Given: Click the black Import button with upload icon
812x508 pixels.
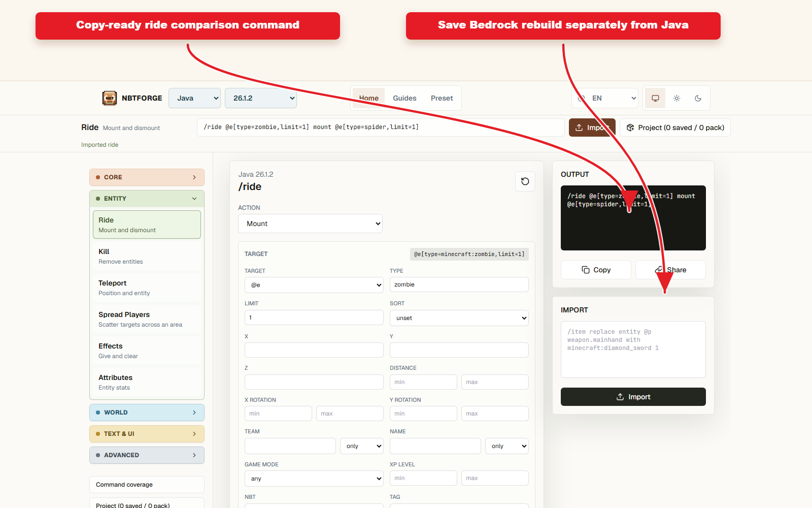Looking at the screenshot, I should click(633, 397).
